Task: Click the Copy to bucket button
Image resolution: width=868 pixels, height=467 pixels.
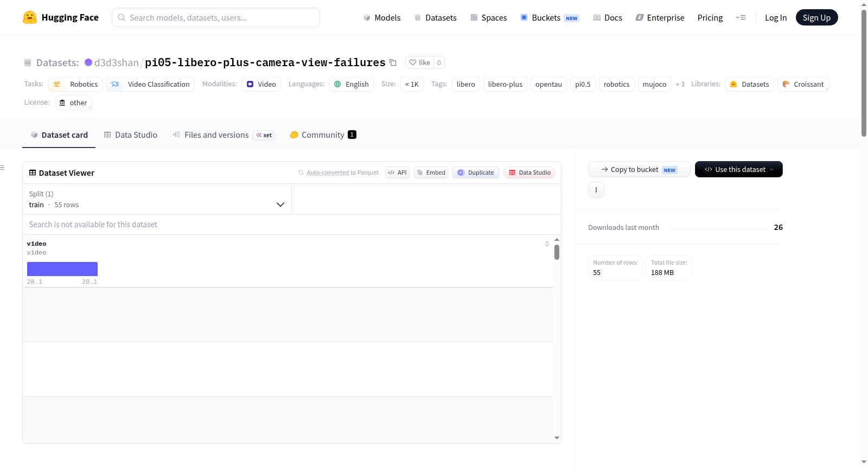Action: click(x=639, y=169)
